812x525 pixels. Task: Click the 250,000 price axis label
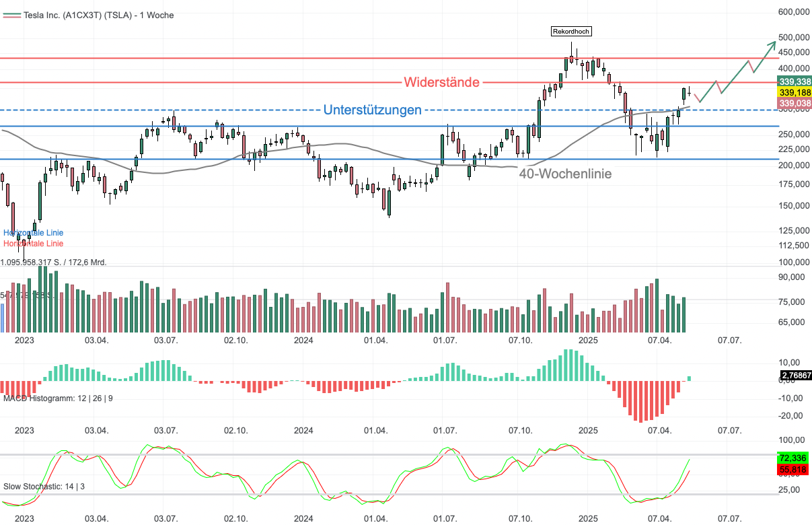[794, 135]
